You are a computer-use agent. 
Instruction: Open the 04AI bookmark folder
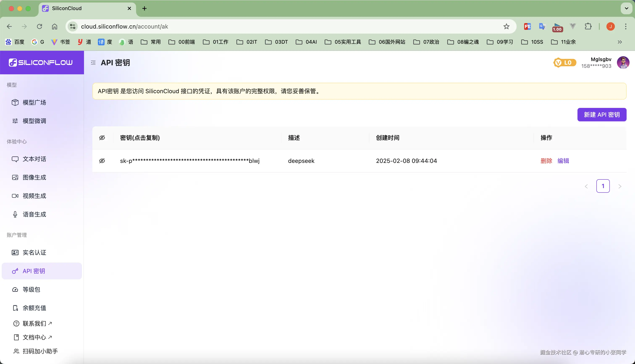pyautogui.click(x=306, y=42)
